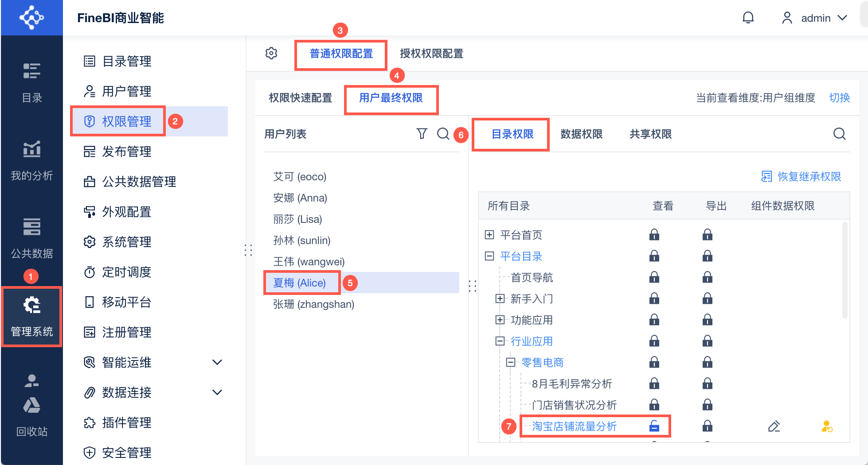Screen dimensions: 868x465
Task: Switch to the 数据权限 tab
Action: click(581, 134)
